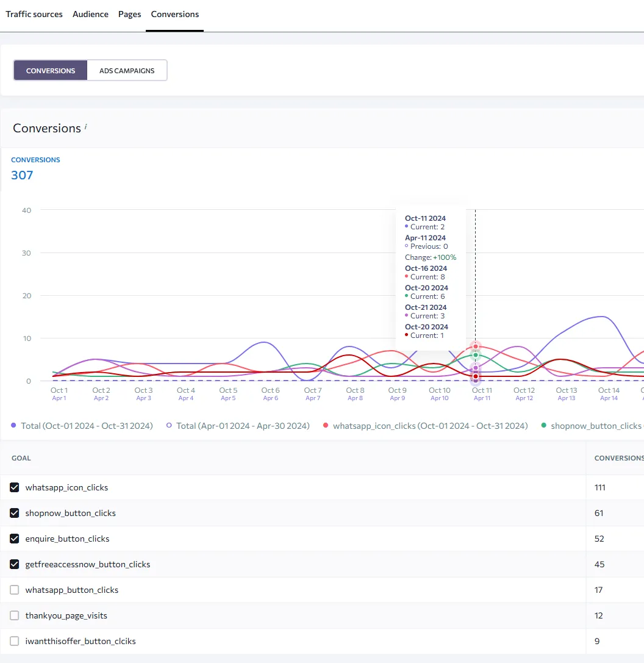Viewport: 644px width, 663px height.
Task: Click the green data point on Oct 11 marker
Action: 476,355
